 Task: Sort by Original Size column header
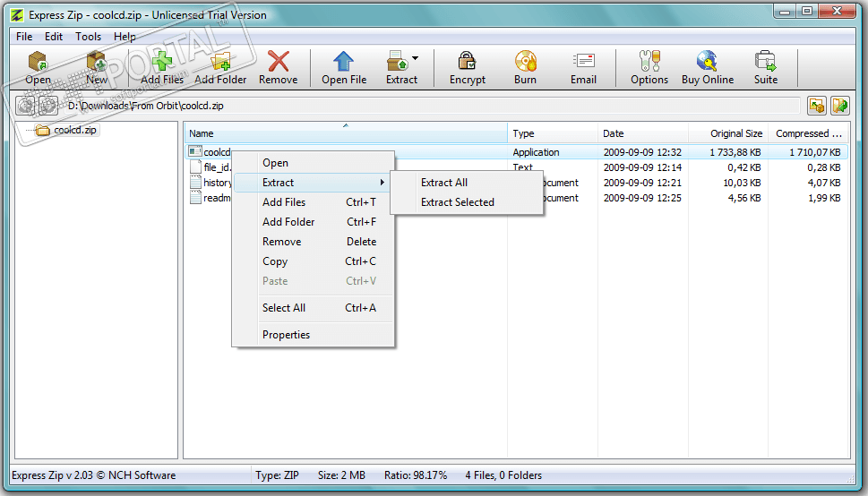(728, 133)
